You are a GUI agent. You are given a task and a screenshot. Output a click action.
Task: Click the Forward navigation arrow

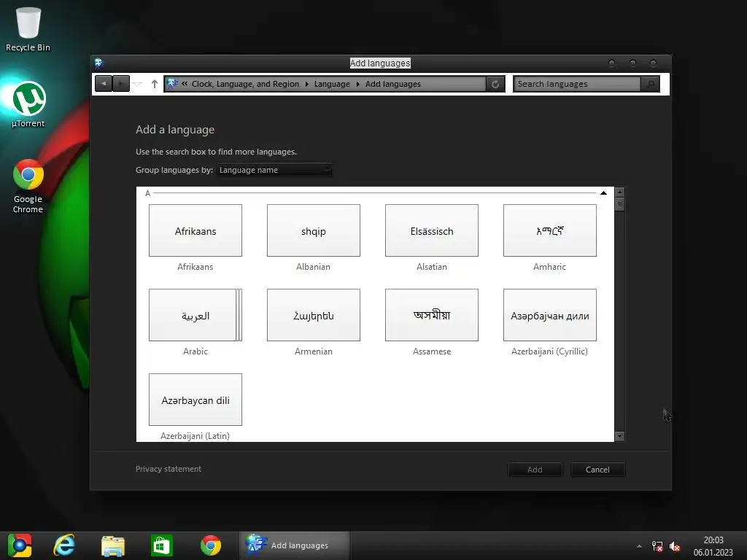pyautogui.click(x=121, y=84)
